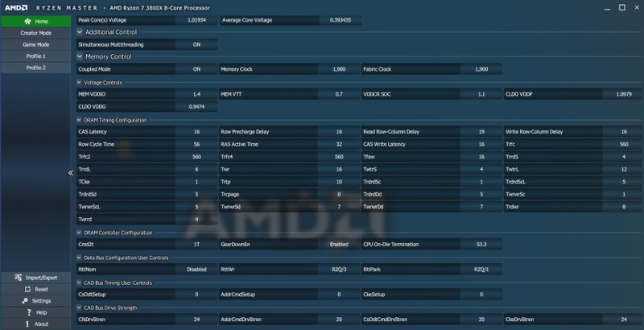Collapse CAD Bus Timing User Controls
The height and width of the screenshot is (330, 644).
(x=79, y=283)
